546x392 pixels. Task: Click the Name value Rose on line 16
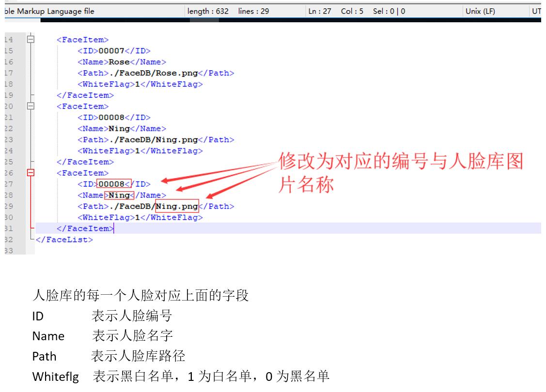(119, 62)
